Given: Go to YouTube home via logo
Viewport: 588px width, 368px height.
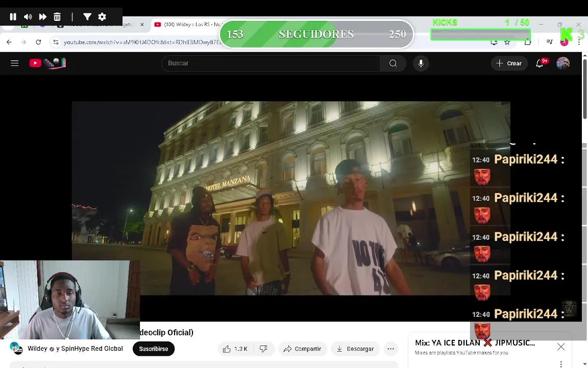Looking at the screenshot, I should pyautogui.click(x=47, y=63).
